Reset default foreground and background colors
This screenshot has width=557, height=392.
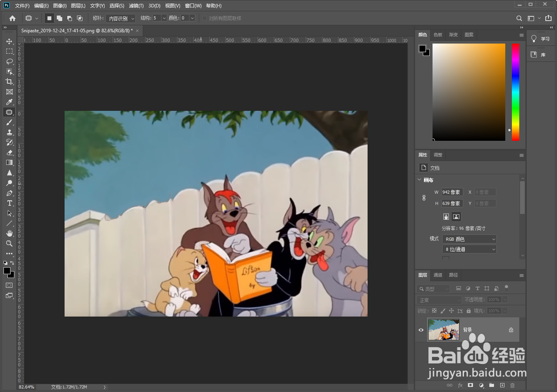point(5,263)
